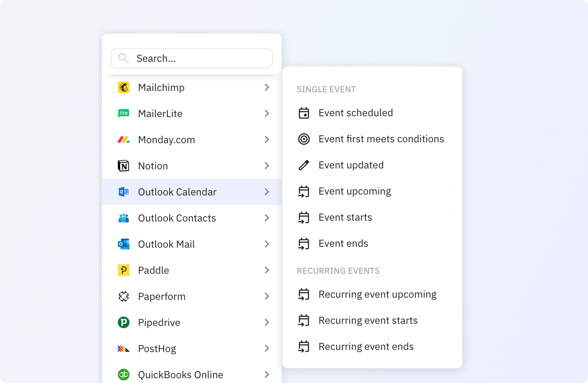Click the pencil icon beside Event updated
The height and width of the screenshot is (383, 588).
304,165
